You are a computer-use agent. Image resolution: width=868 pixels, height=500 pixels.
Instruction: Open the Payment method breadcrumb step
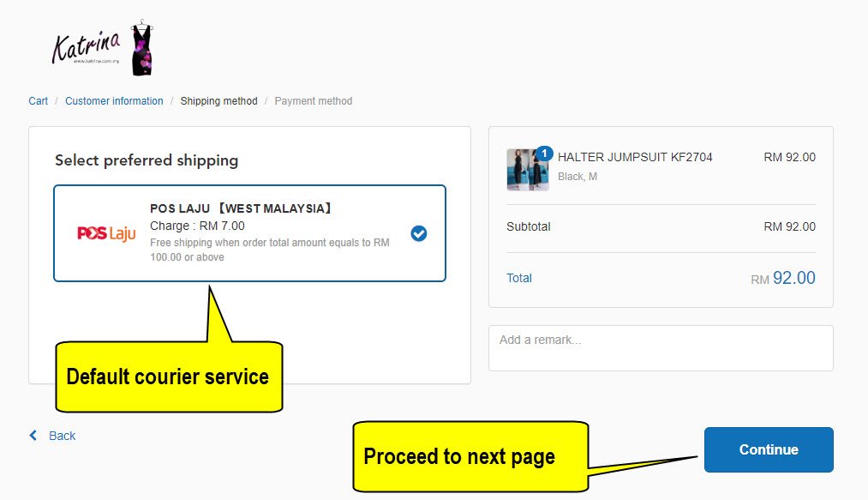[x=313, y=101]
